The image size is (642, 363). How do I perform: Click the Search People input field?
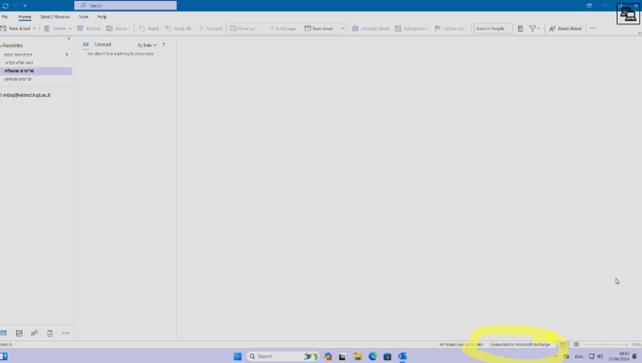pyautogui.click(x=493, y=28)
